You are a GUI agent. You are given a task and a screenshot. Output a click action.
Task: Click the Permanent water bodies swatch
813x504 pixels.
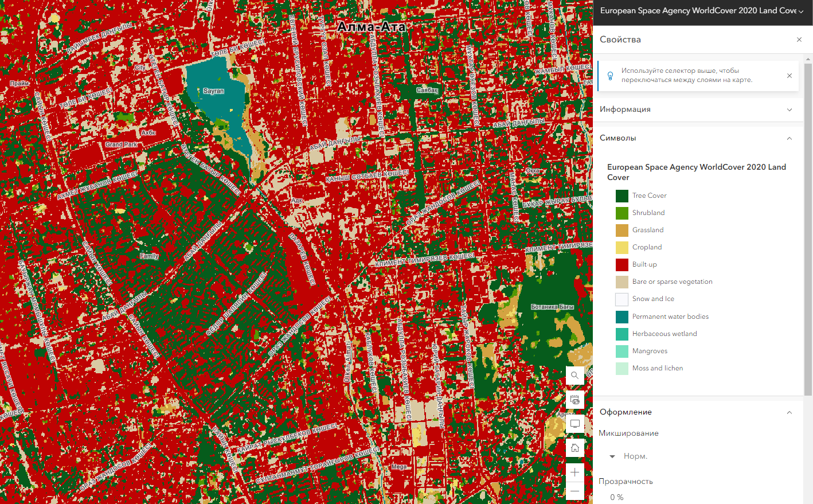coord(622,317)
